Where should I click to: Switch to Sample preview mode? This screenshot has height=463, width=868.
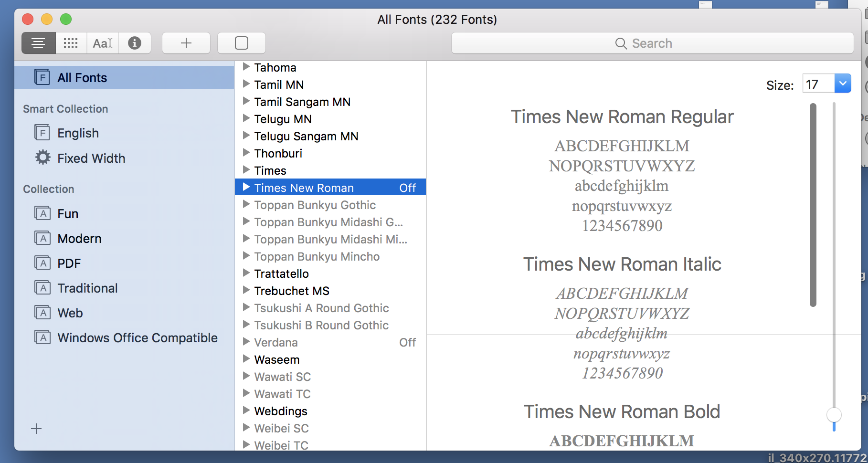pos(39,43)
